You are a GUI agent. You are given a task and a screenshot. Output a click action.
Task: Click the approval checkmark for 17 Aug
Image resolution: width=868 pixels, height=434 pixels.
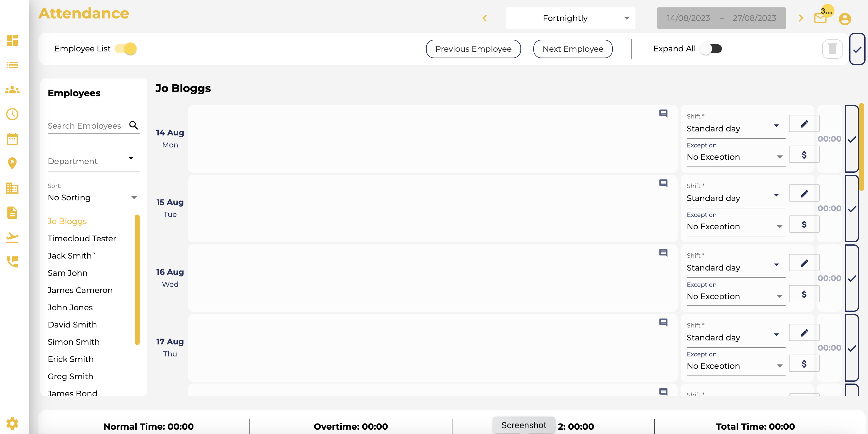click(x=852, y=348)
